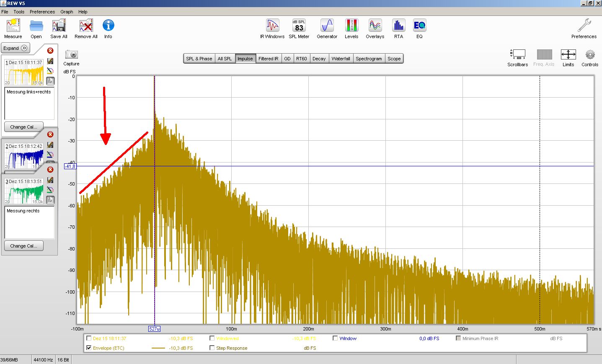
Task: Remove measurement 2 with red X
Action: click(50, 134)
